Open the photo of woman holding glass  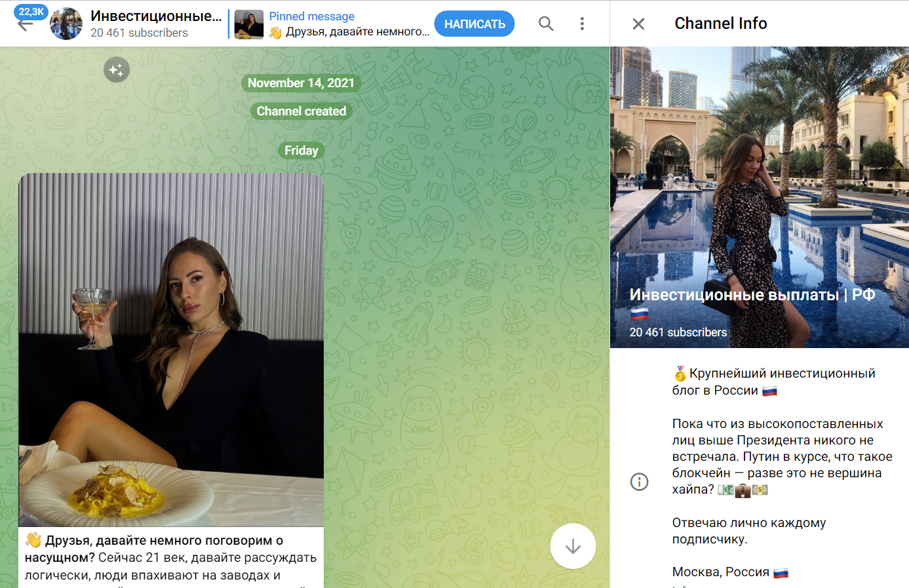click(x=171, y=350)
